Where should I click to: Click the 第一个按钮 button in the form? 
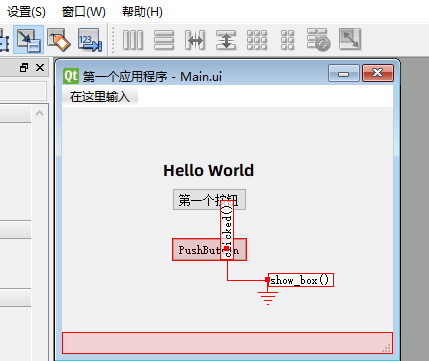[x=209, y=200]
